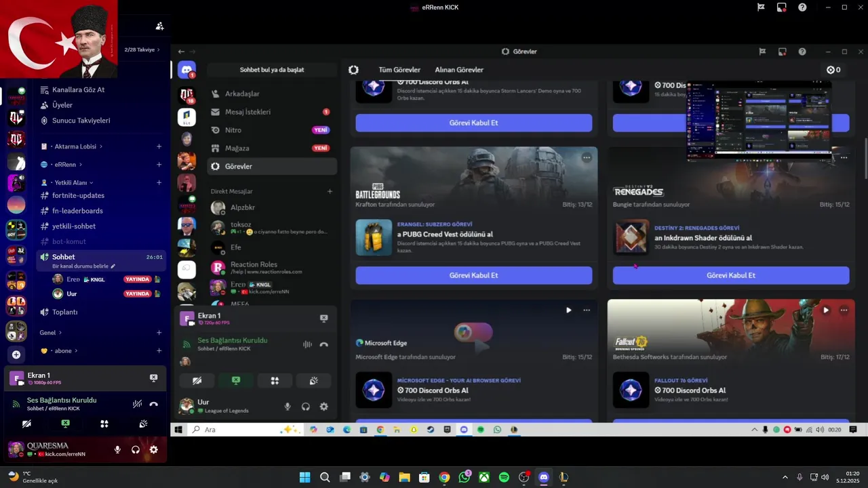868x488 pixels.
Task: Show hidden tray icons on Windows taskbar
Action: point(785,477)
